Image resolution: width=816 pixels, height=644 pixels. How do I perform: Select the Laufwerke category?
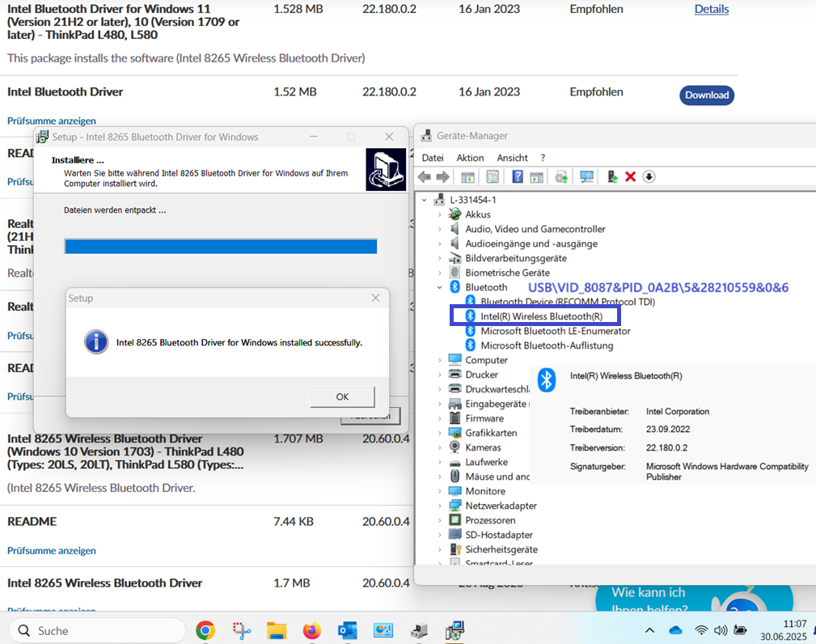(486, 462)
